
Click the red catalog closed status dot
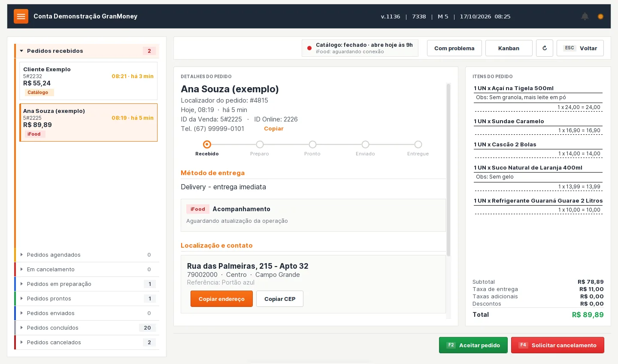309,48
